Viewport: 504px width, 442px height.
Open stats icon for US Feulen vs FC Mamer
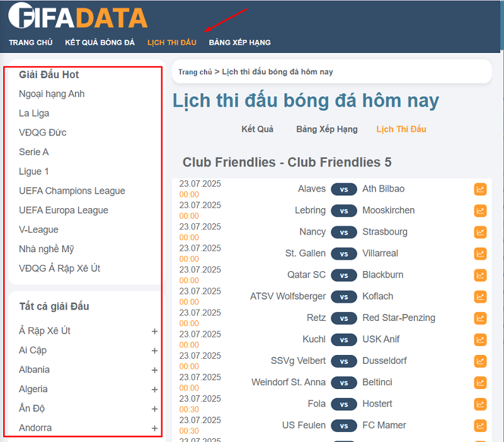[480, 426]
